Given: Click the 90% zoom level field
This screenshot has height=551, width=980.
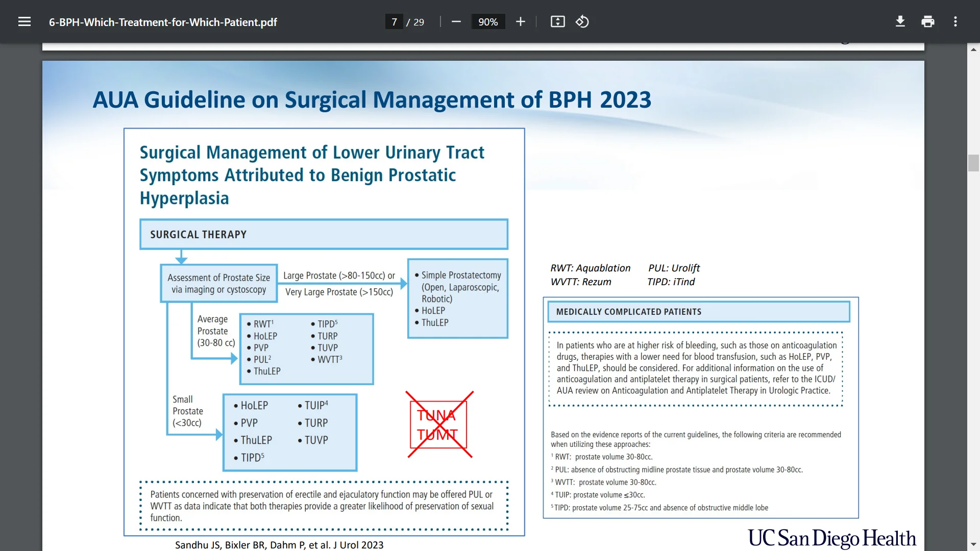Looking at the screenshot, I should pos(488,22).
